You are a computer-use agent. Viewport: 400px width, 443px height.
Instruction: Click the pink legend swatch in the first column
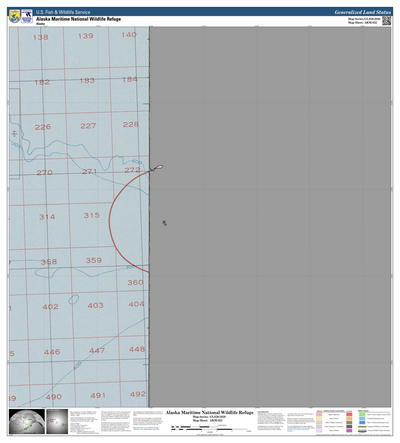click(x=319, y=414)
